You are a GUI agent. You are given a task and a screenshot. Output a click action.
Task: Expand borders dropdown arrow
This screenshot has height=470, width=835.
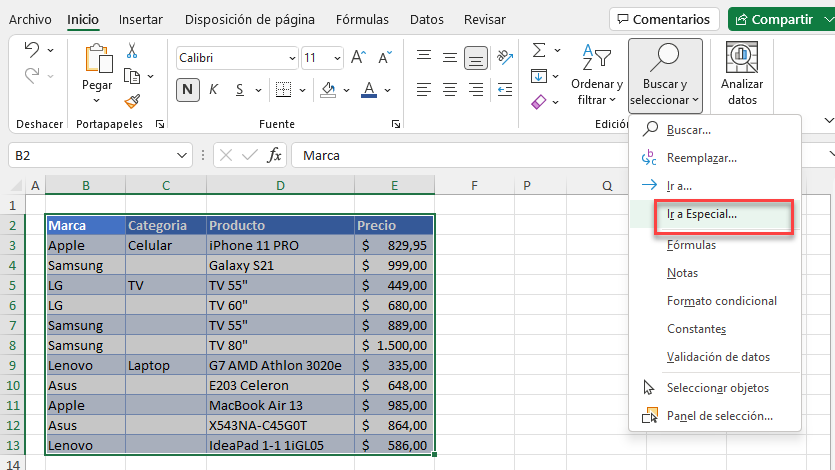coord(302,90)
